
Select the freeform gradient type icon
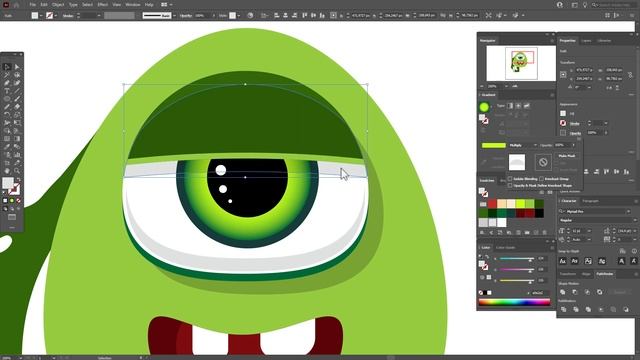coord(527,106)
